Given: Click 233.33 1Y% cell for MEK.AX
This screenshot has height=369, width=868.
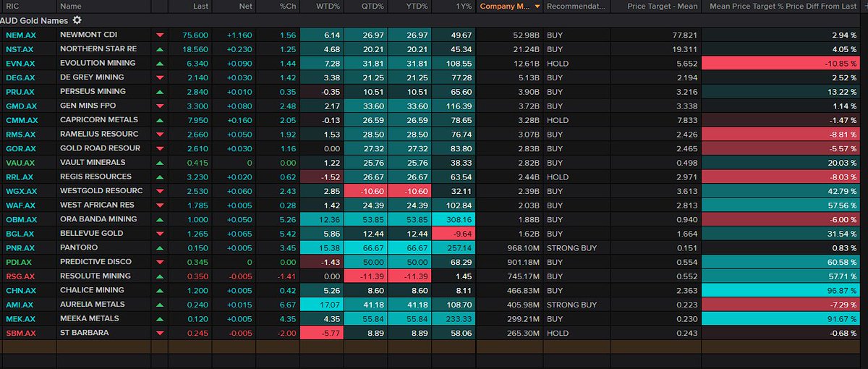Looking at the screenshot, I should [x=454, y=318].
